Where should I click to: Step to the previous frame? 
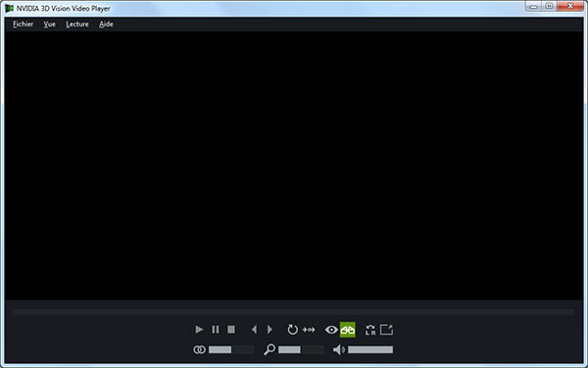click(254, 330)
